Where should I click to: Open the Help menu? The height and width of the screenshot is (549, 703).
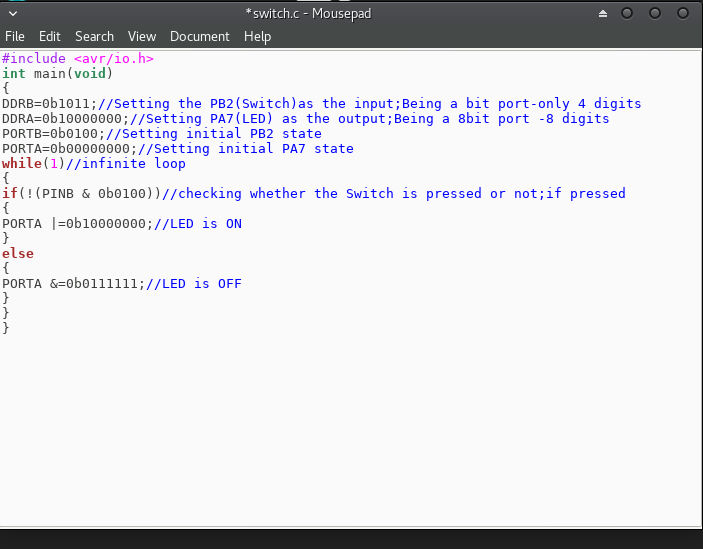point(257,36)
